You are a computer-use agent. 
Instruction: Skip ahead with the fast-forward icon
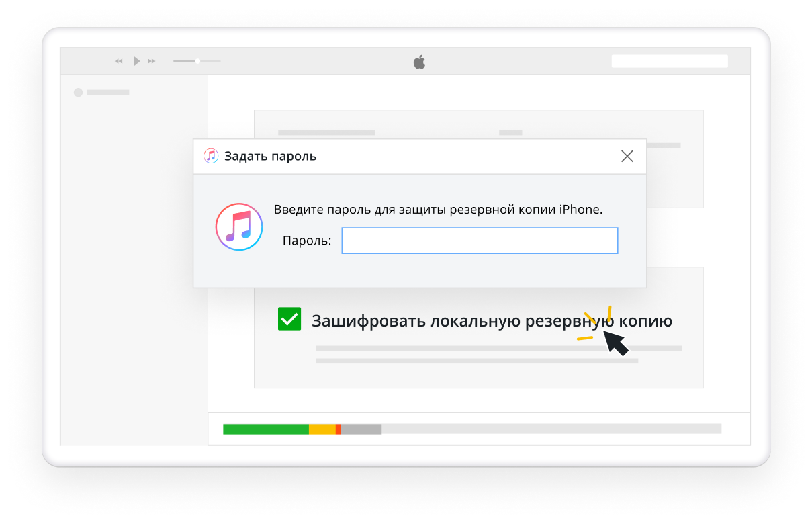click(152, 61)
